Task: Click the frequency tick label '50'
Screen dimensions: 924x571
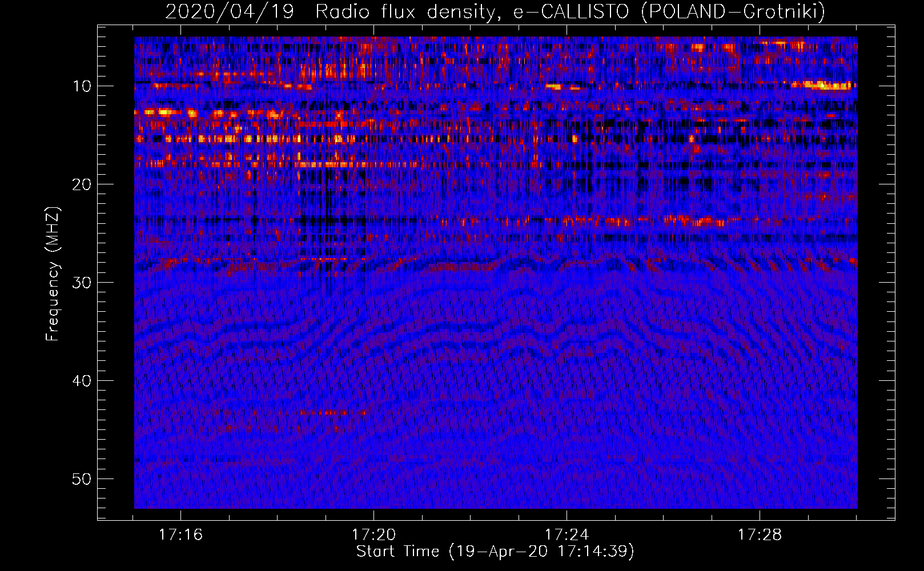Action: [x=82, y=479]
